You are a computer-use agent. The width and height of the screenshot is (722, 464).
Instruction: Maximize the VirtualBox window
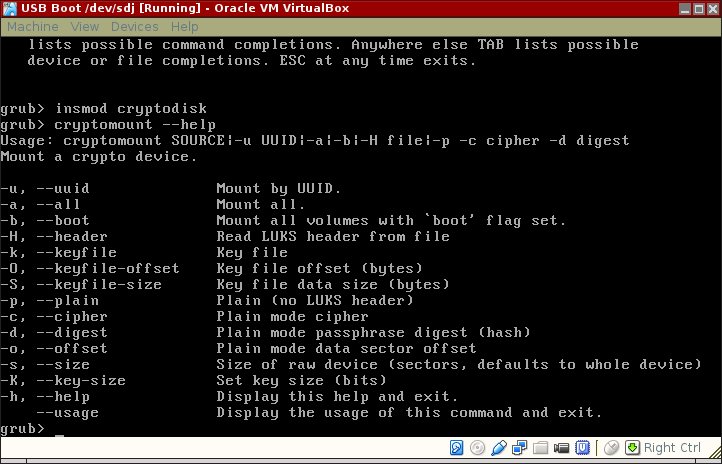[699, 9]
